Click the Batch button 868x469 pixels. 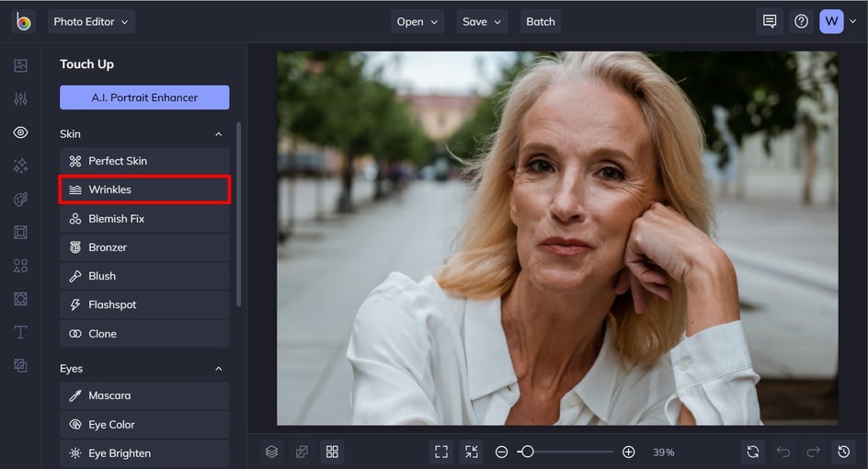pyautogui.click(x=541, y=21)
